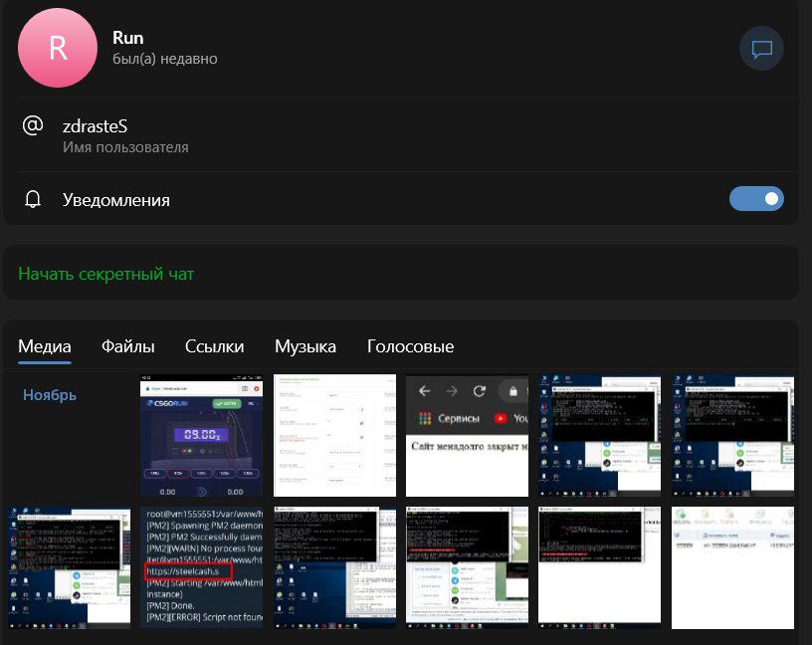Screen dimensions: 812x645
Task: Click the @ username icon
Action: (33, 125)
